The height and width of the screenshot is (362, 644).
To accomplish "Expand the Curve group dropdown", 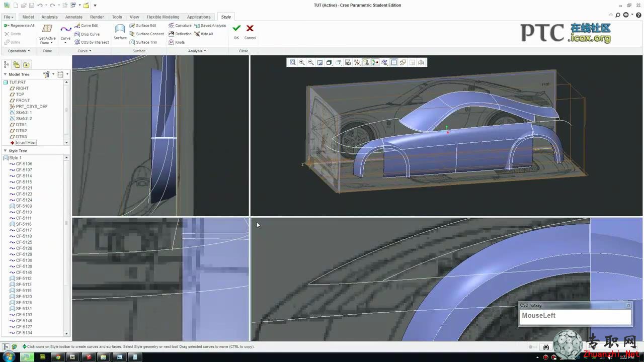I will [x=84, y=51].
